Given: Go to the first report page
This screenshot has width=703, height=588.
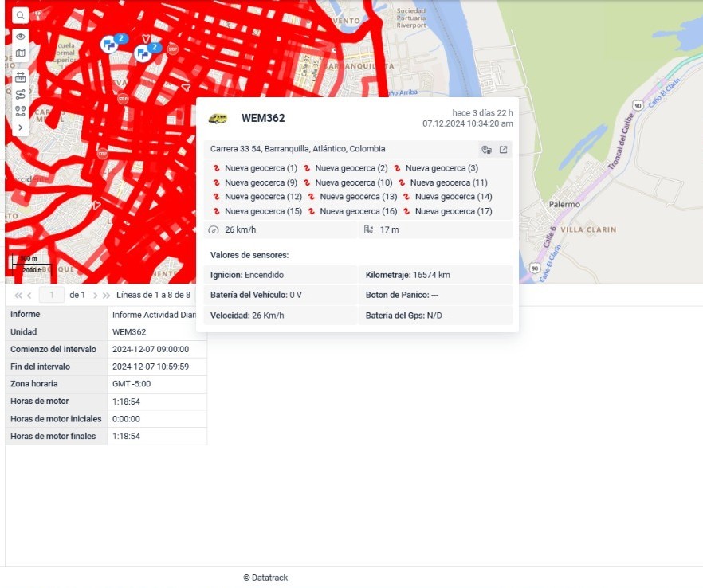Looking at the screenshot, I should pyautogui.click(x=18, y=295).
